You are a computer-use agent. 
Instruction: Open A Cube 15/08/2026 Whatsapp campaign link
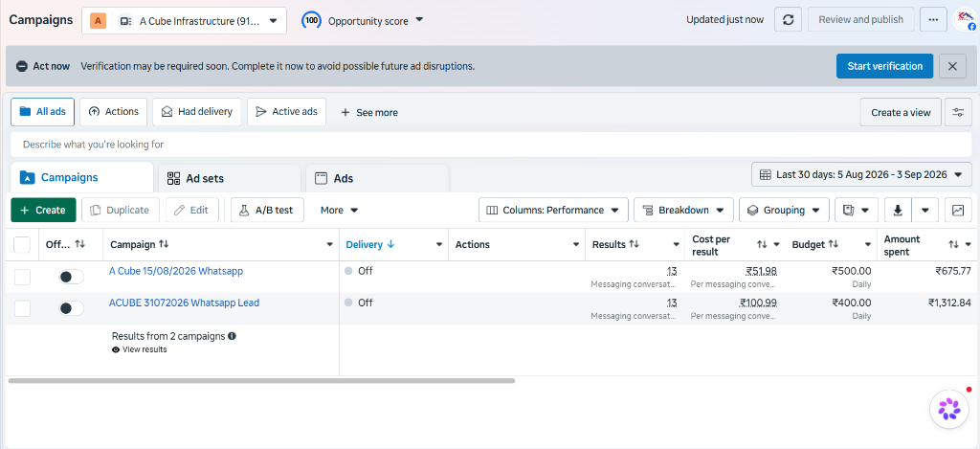(176, 271)
